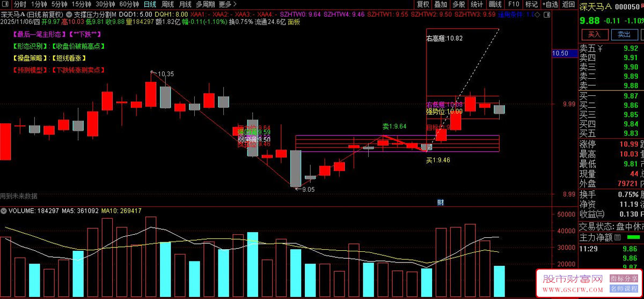This screenshot has height=299, width=644.
Task: Open the indicator dropdown circle next to stock name
Action: (68, 13)
